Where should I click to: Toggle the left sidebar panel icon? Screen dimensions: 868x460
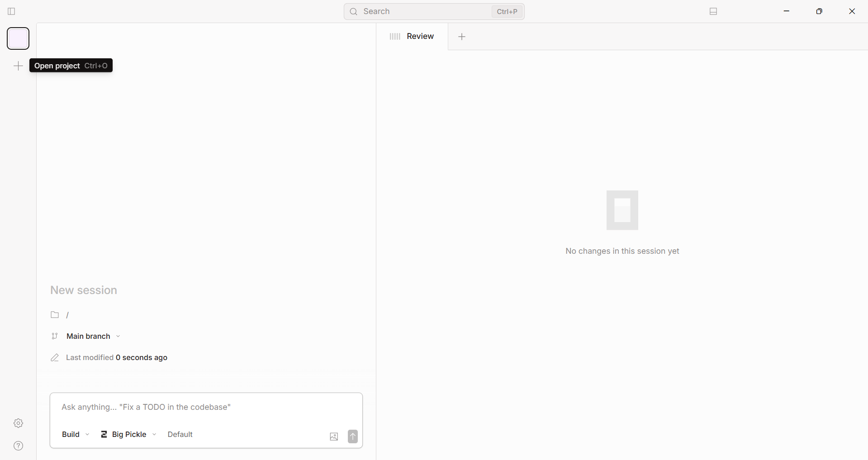12,11
